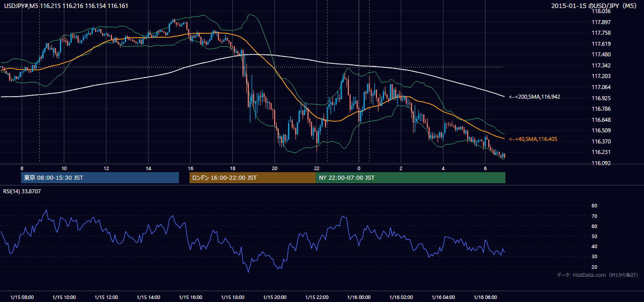Image resolution: width=644 pixels, height=302 pixels.
Task: Click RSI axis level 60
Action: (x=594, y=226)
